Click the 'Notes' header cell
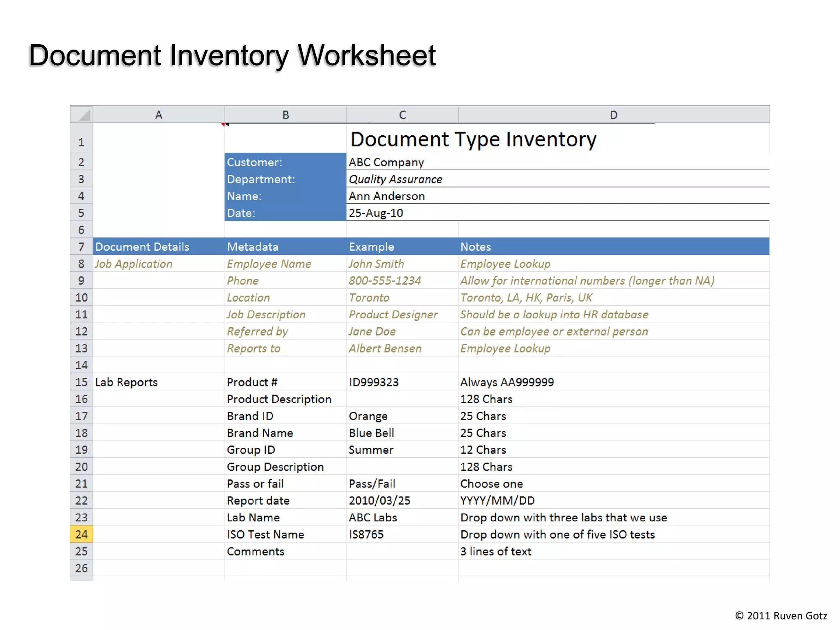This screenshot has width=840, height=630. [614, 247]
